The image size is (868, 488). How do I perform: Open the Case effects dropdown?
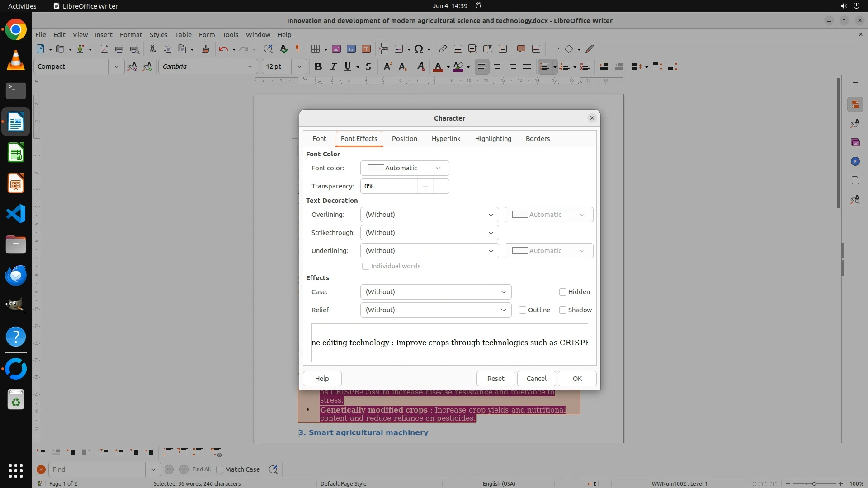click(435, 292)
